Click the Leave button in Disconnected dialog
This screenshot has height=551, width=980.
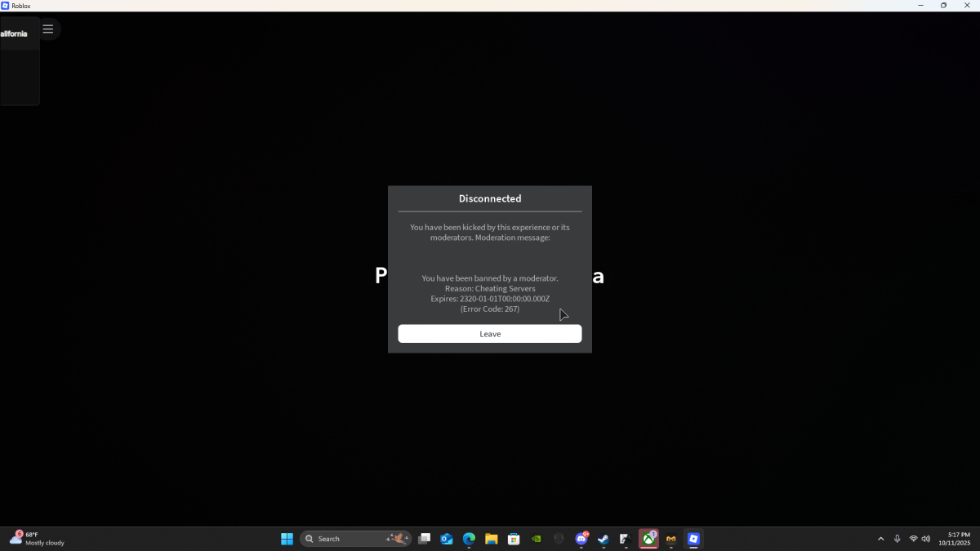489,334
